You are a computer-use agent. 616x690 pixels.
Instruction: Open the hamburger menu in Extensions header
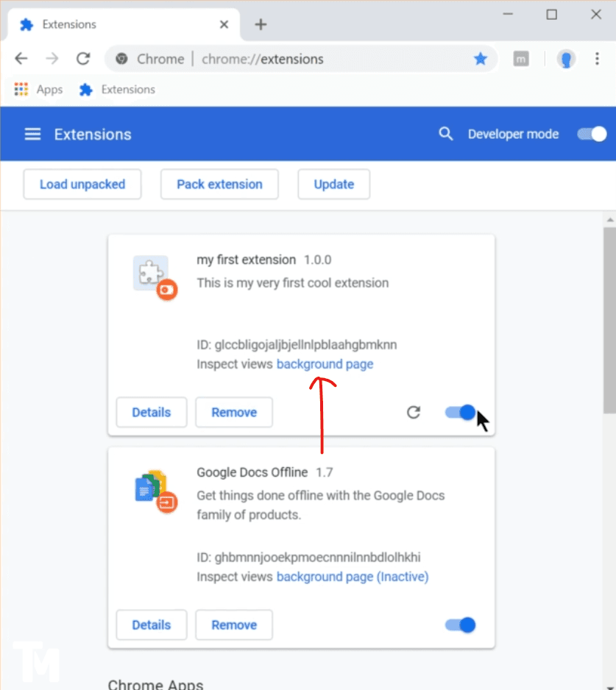click(32, 134)
